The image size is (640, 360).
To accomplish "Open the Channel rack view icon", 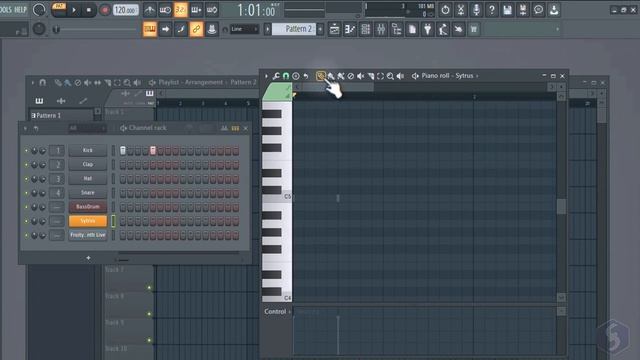I will click(x=365, y=29).
